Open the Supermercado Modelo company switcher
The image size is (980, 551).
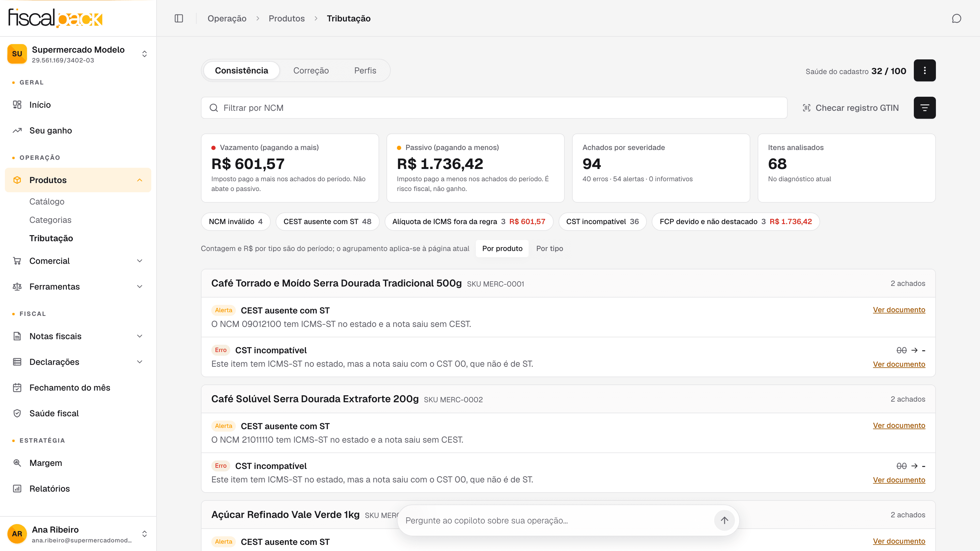tap(78, 54)
